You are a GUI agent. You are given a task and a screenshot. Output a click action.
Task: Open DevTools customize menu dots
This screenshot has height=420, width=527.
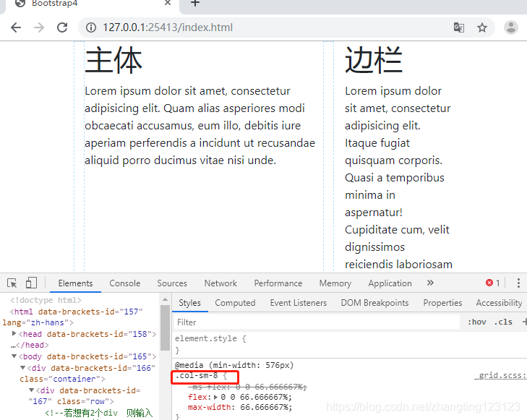[x=518, y=283]
